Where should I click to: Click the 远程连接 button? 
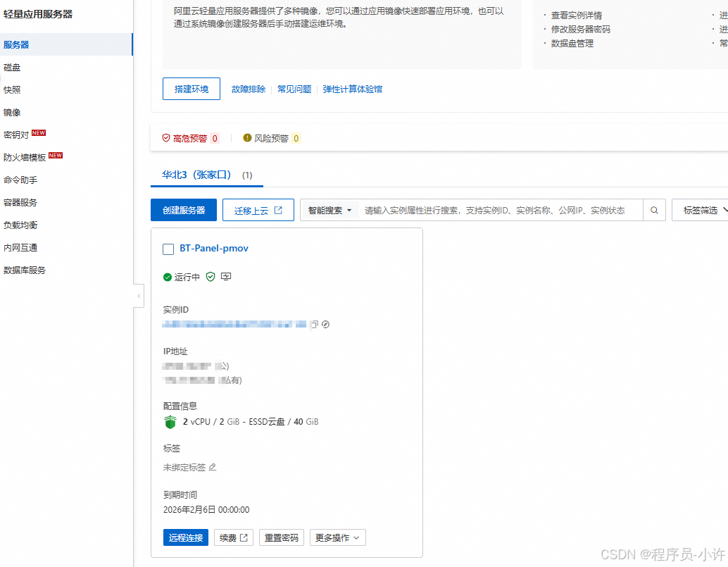click(x=186, y=537)
